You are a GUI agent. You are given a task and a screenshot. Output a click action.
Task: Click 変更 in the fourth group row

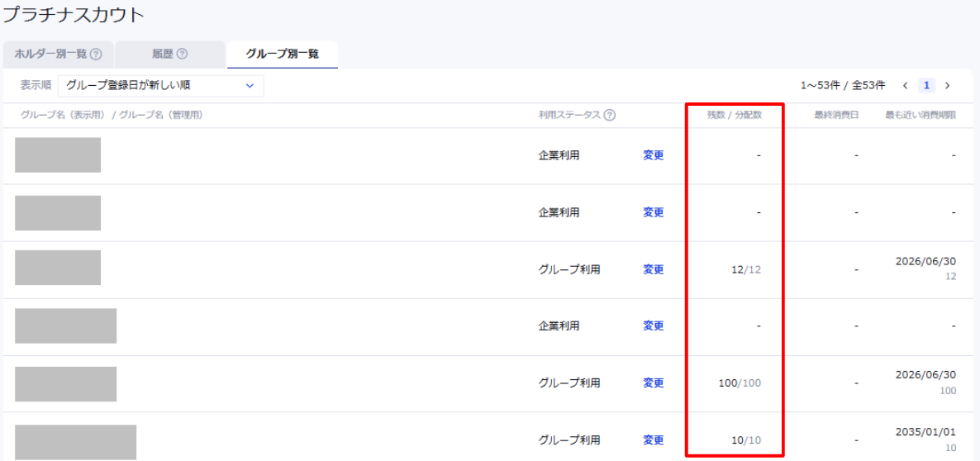[653, 326]
